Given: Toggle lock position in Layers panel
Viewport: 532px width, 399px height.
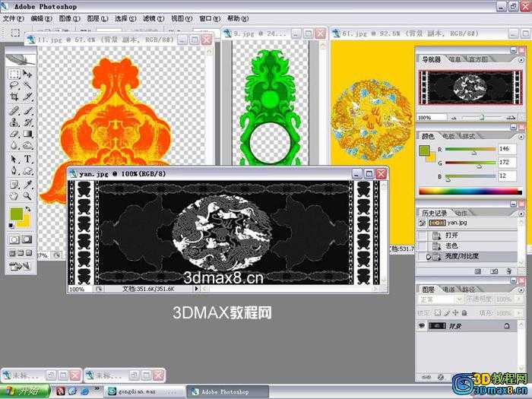Looking at the screenshot, I should click(x=456, y=312).
